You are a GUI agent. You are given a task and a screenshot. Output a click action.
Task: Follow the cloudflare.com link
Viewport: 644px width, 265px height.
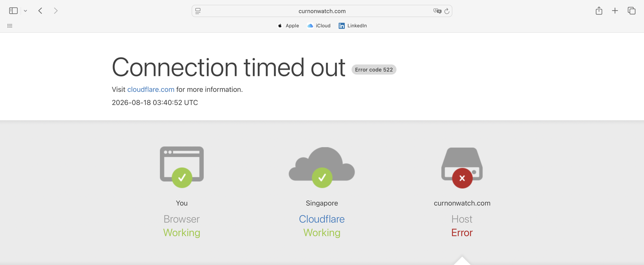(x=151, y=89)
